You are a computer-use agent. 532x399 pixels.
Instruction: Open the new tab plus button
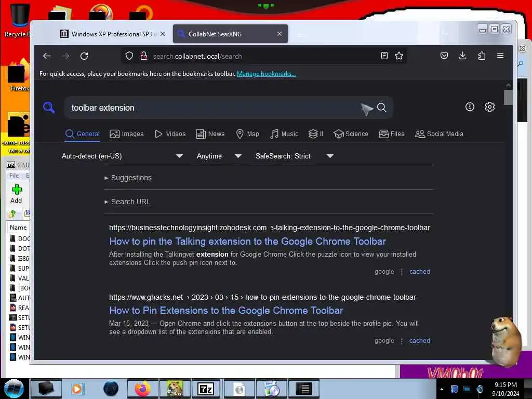[x=299, y=34]
